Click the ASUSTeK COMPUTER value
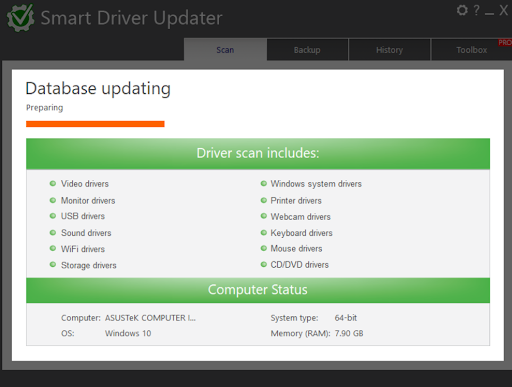This screenshot has height=387, width=512. point(150,318)
